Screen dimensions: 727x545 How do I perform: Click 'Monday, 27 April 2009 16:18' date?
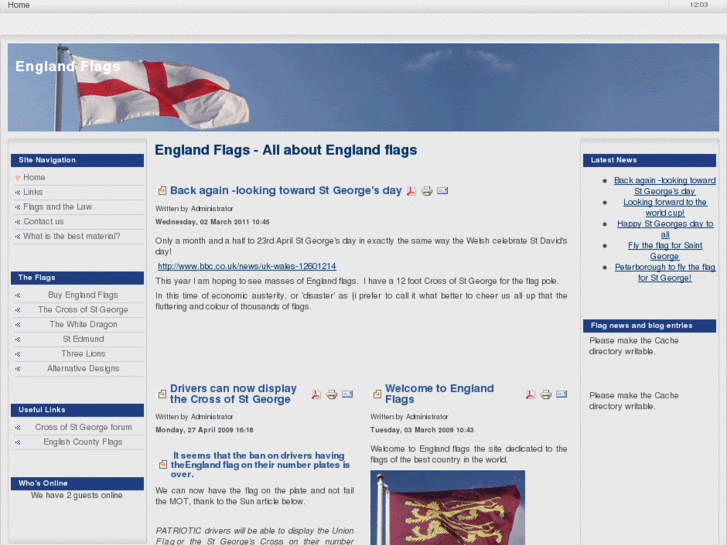pyautogui.click(x=204, y=430)
